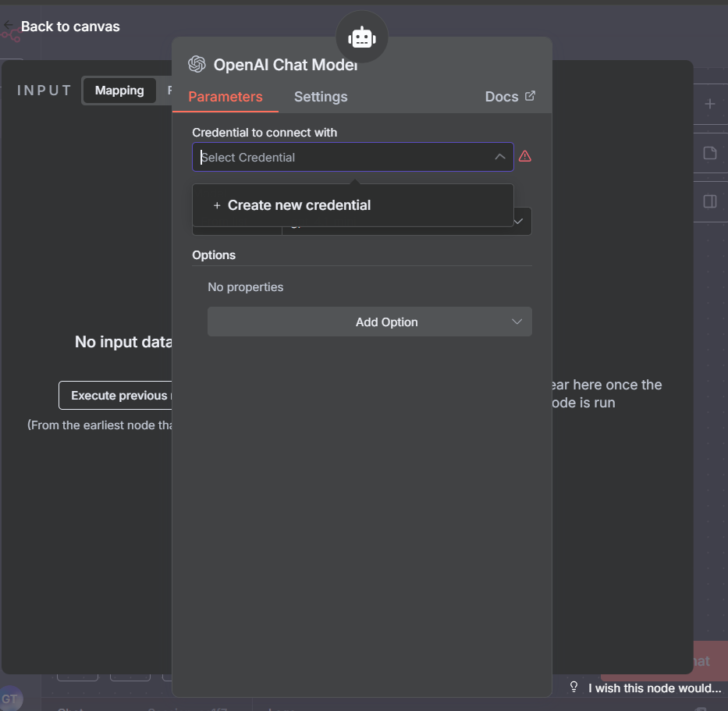Click the sticky note icon on canvas sidebar

tap(709, 153)
